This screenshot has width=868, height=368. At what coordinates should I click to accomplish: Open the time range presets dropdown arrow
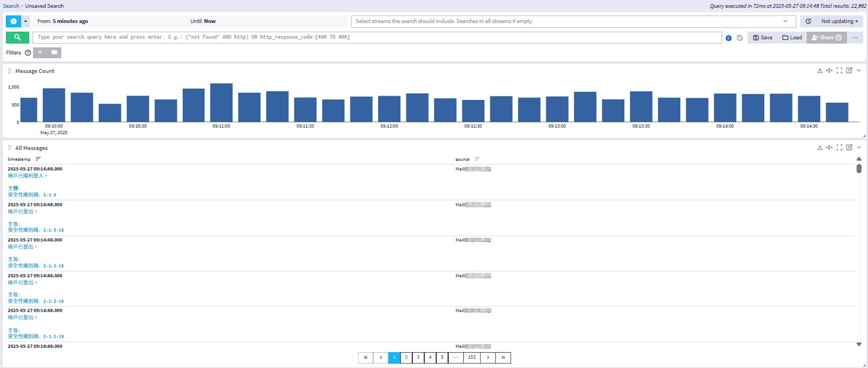pyautogui.click(x=25, y=21)
